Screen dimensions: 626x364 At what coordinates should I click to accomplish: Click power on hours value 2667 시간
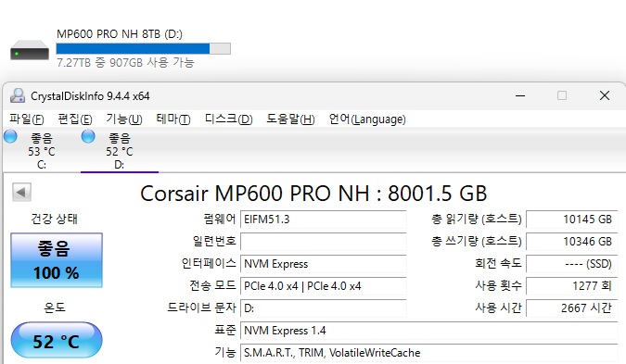tap(572, 308)
